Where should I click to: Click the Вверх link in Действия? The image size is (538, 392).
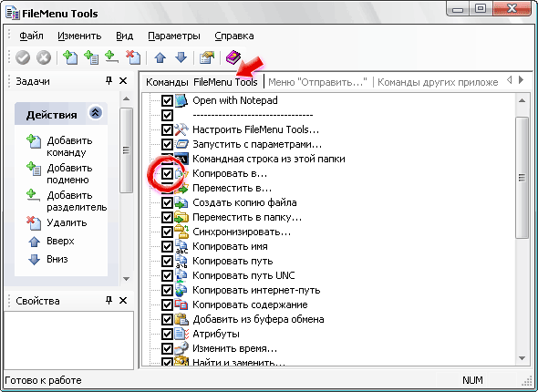(x=60, y=241)
